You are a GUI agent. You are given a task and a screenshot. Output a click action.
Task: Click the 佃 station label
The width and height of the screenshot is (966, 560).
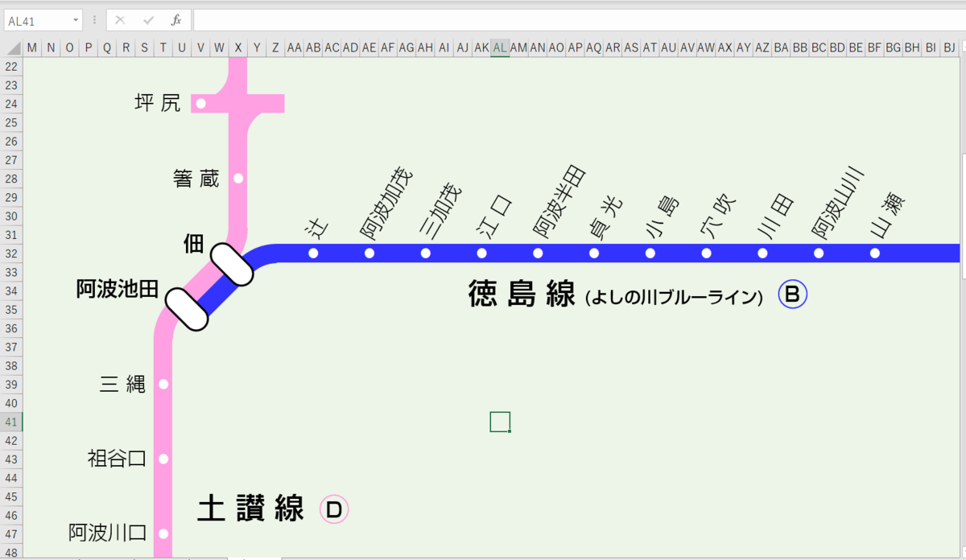[x=194, y=245]
